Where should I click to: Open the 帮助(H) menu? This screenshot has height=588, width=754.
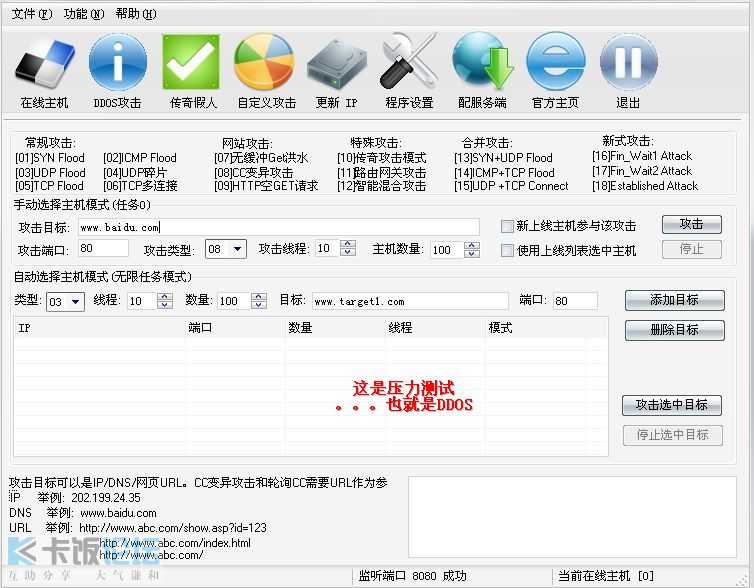click(136, 14)
